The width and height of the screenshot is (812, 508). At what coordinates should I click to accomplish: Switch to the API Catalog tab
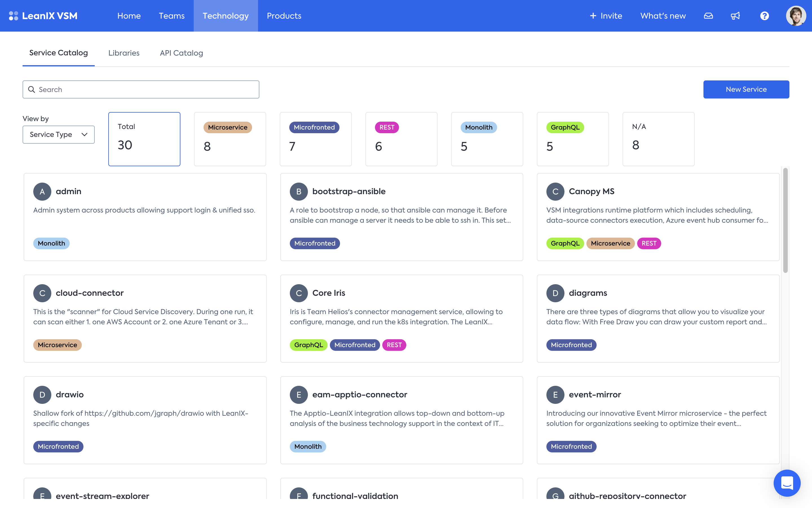point(181,53)
